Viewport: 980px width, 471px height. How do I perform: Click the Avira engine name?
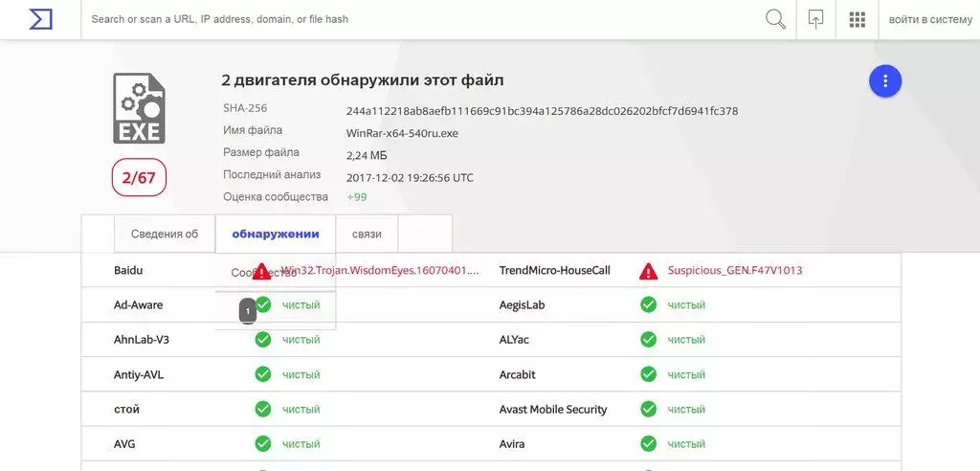[x=512, y=444]
